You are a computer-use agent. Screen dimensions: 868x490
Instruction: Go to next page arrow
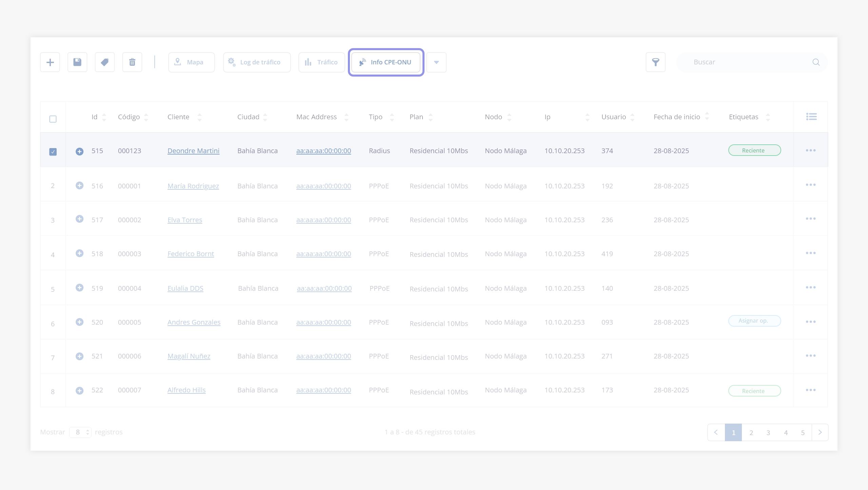click(820, 432)
